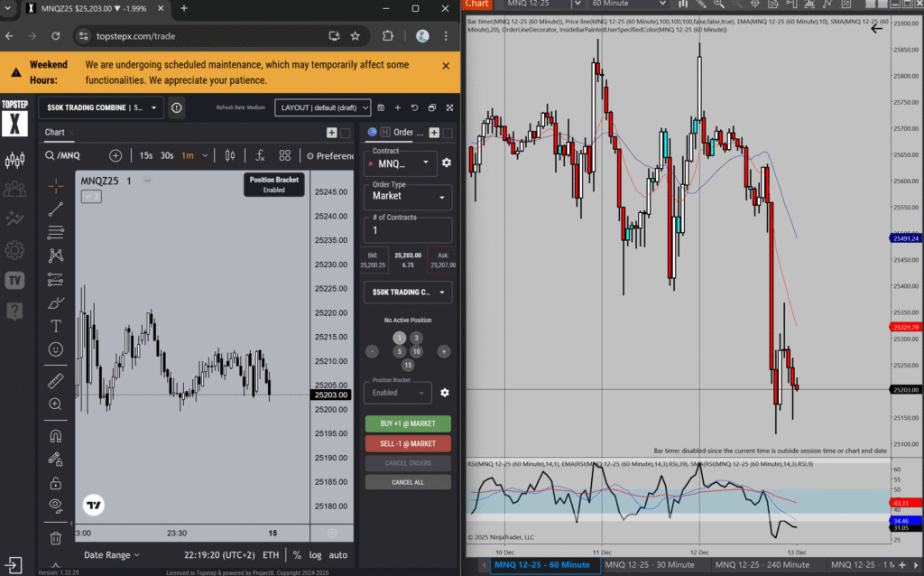
Task: Open the indicators fx menu
Action: (259, 155)
